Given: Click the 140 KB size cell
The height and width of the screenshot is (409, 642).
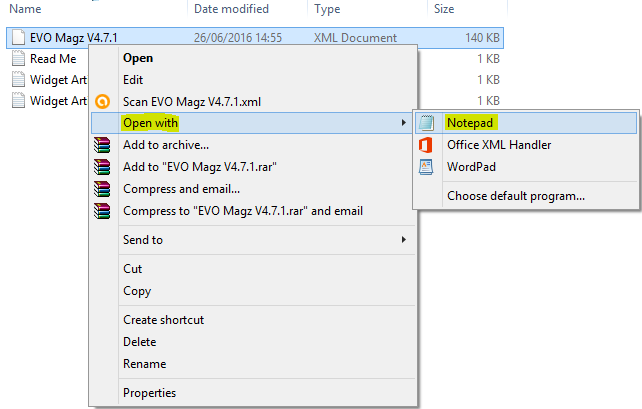Looking at the screenshot, I should coord(482,38).
